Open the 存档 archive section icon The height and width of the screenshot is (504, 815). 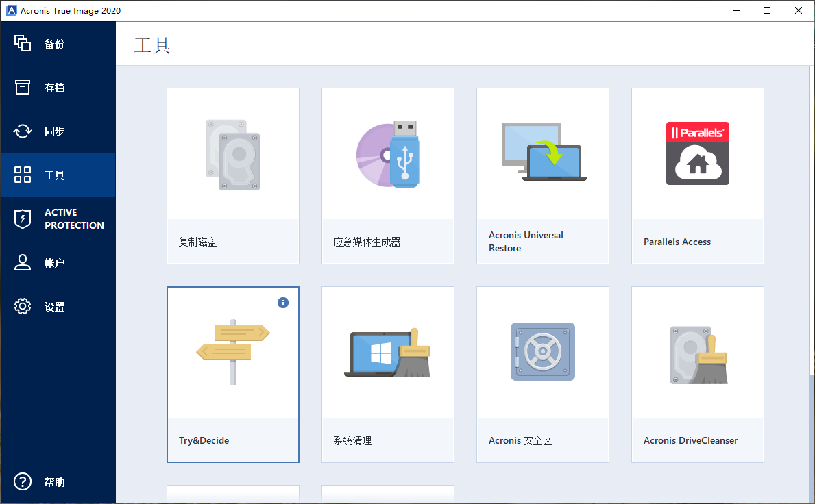pos(23,87)
